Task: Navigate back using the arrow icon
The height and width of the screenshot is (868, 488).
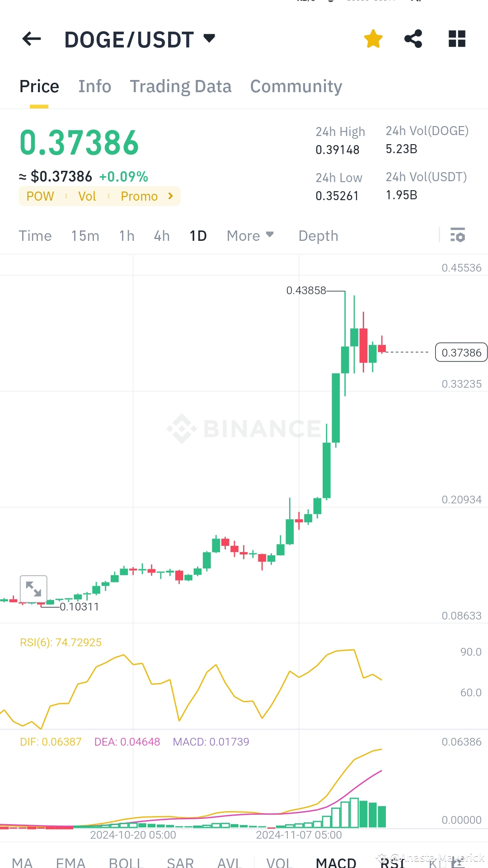Action: click(x=31, y=39)
